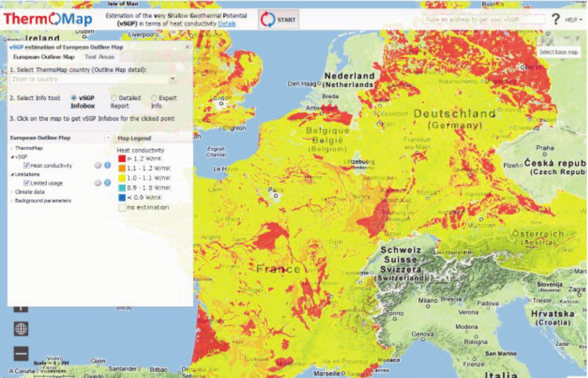Click the ThermoMap logo

coord(48,19)
